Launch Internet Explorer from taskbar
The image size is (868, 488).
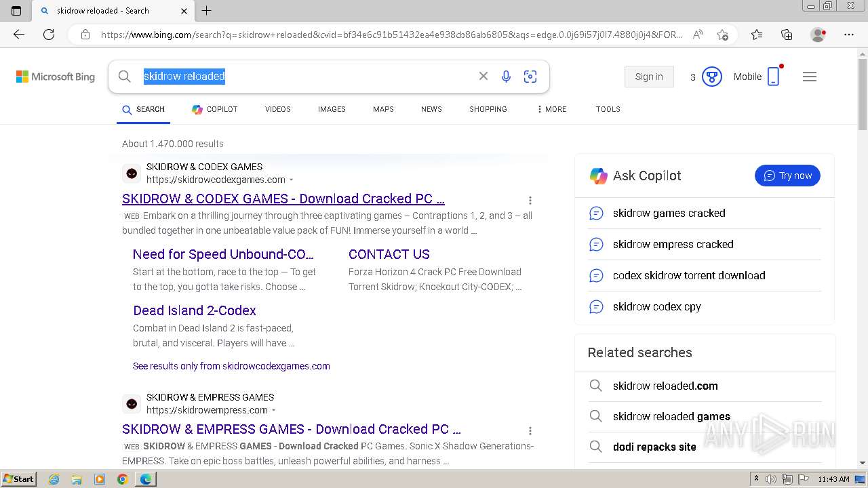[54, 479]
